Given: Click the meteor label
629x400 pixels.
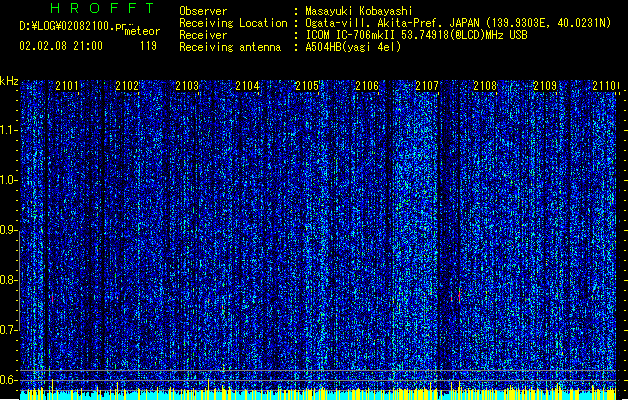Looking at the screenshot, I should (x=142, y=31).
